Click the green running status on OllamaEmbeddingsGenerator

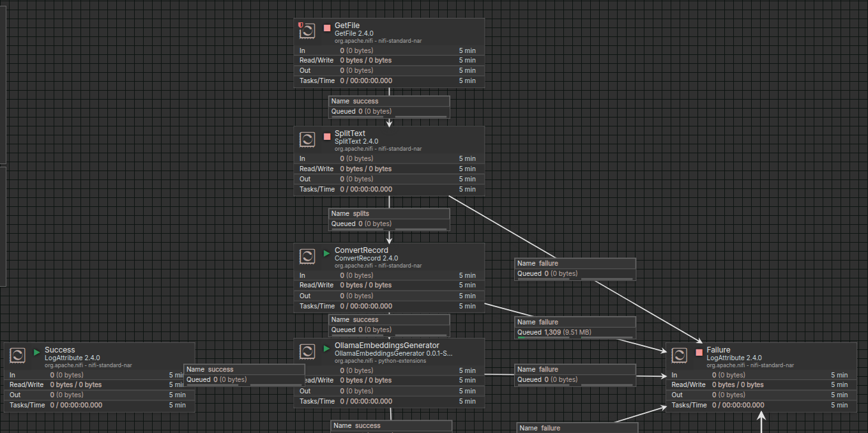327,348
